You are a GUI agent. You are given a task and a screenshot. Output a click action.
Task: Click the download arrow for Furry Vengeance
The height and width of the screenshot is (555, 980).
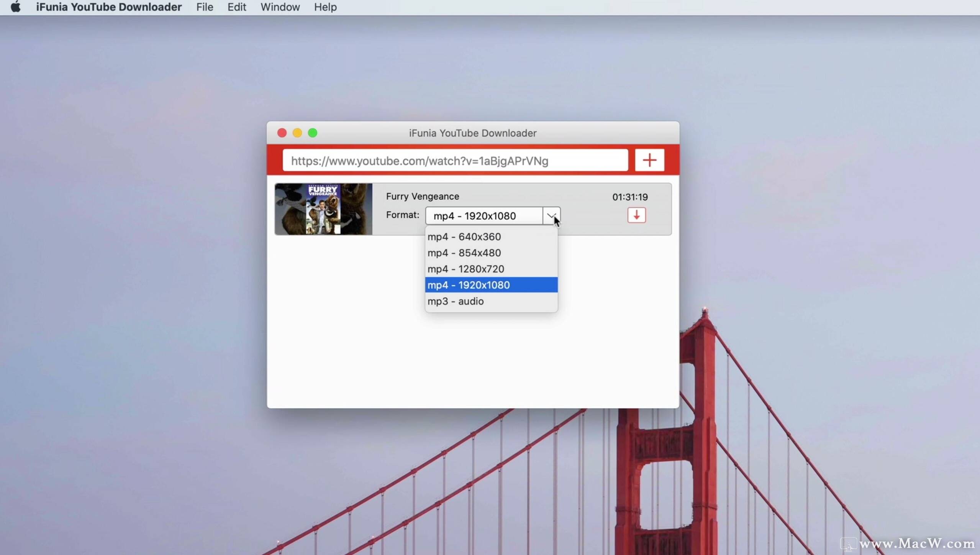tap(637, 215)
